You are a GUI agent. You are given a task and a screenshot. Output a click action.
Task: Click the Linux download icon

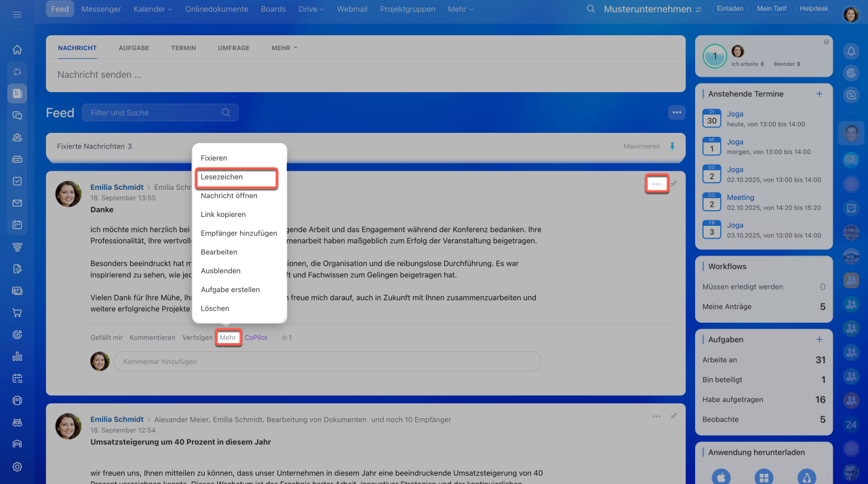coord(806,477)
